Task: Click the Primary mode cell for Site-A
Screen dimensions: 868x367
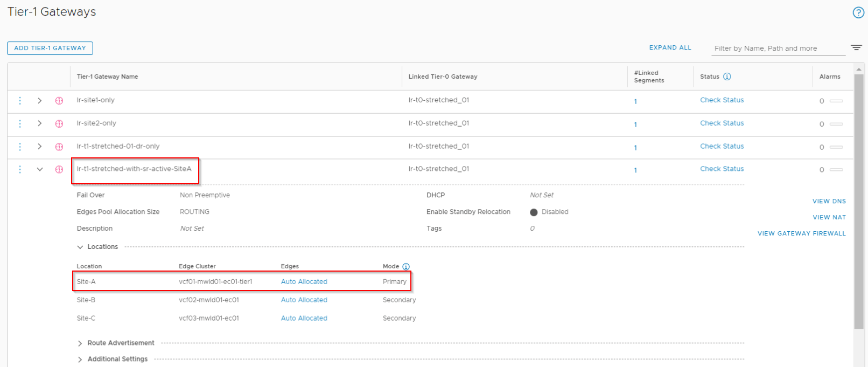Action: 395,281
